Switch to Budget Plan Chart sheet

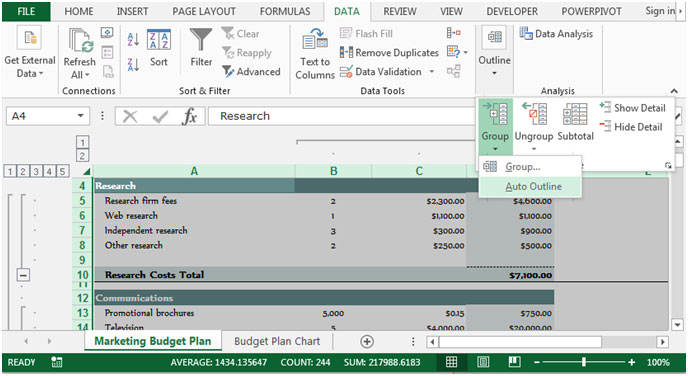(x=277, y=341)
